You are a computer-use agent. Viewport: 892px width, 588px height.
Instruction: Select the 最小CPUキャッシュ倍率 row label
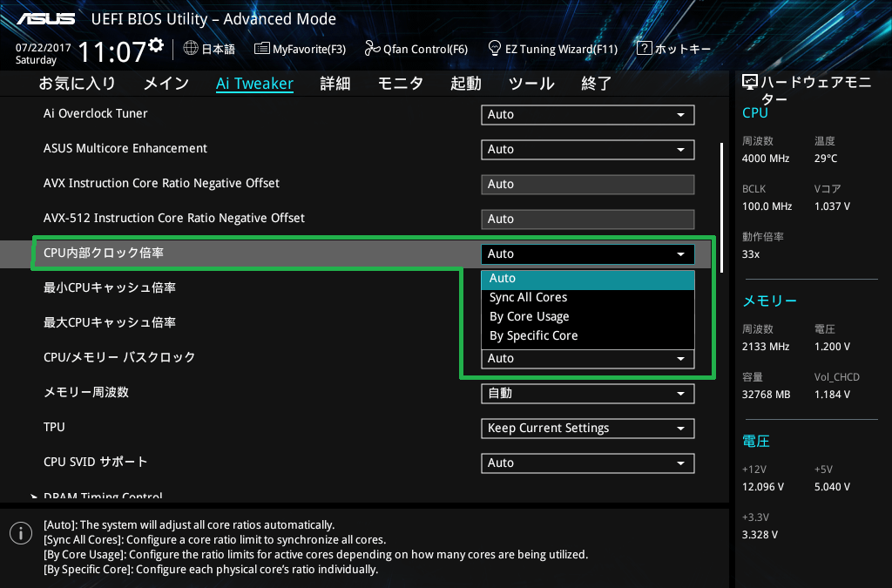(x=110, y=287)
